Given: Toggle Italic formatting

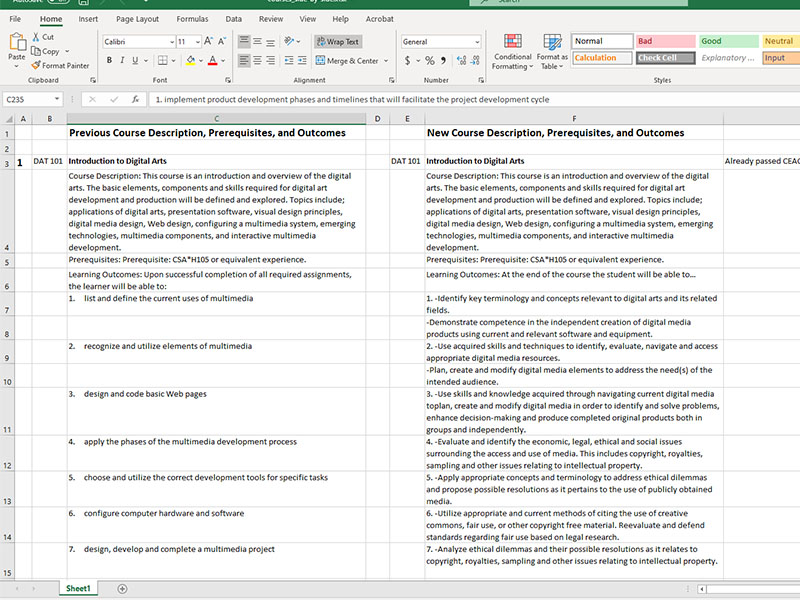Looking at the screenshot, I should click(x=122, y=60).
